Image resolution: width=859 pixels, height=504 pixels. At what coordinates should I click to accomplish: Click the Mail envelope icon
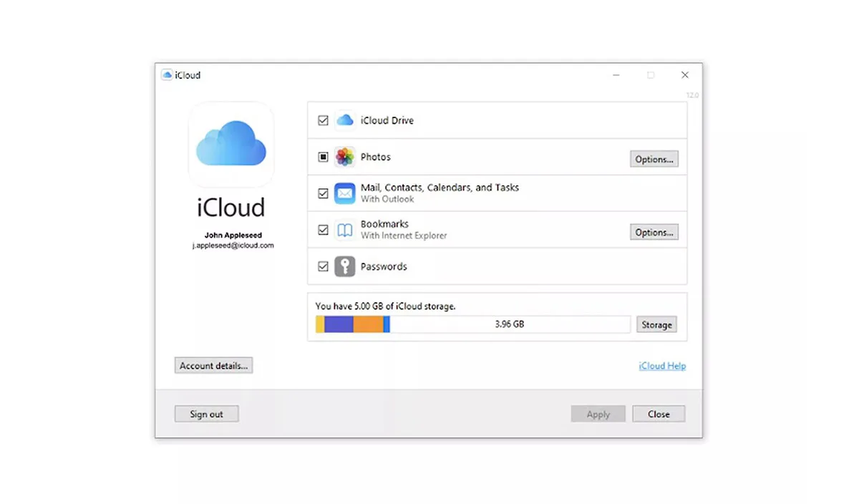click(345, 193)
